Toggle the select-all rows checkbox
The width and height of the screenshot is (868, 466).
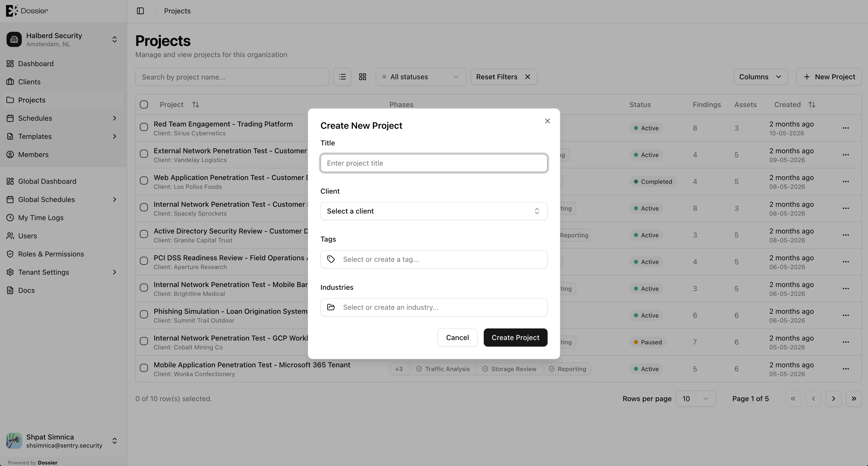pyautogui.click(x=144, y=105)
